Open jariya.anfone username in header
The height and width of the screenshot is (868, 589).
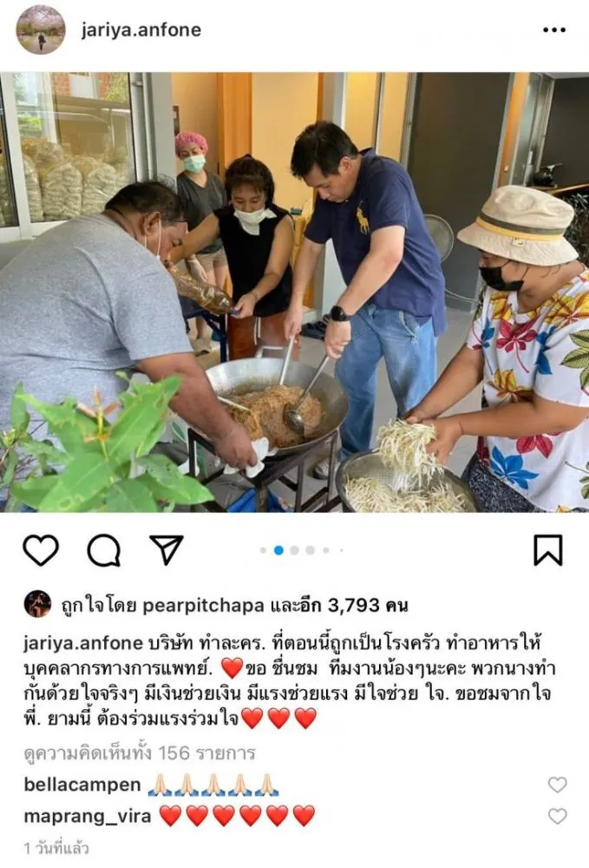pyautogui.click(x=141, y=30)
